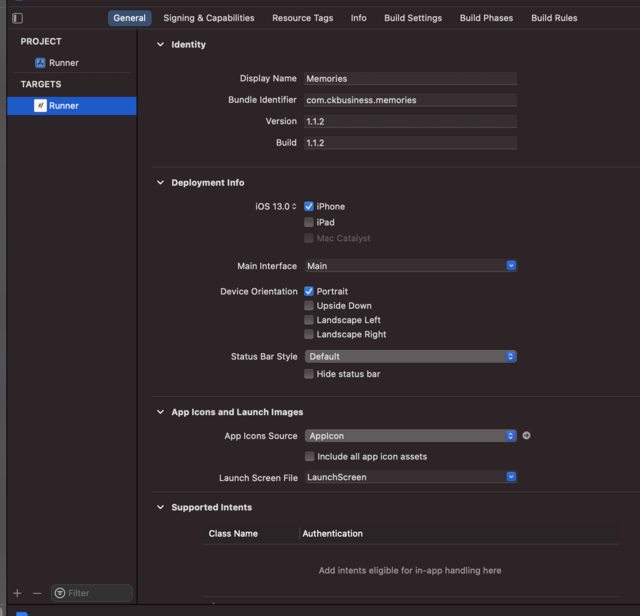Enable the Landscape Right orientation checkbox

(309, 334)
